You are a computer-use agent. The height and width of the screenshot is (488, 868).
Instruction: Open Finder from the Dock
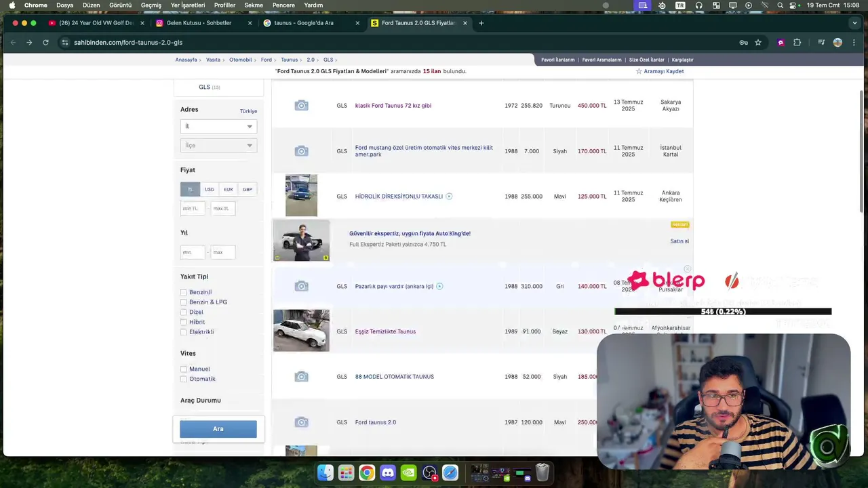coord(325,472)
